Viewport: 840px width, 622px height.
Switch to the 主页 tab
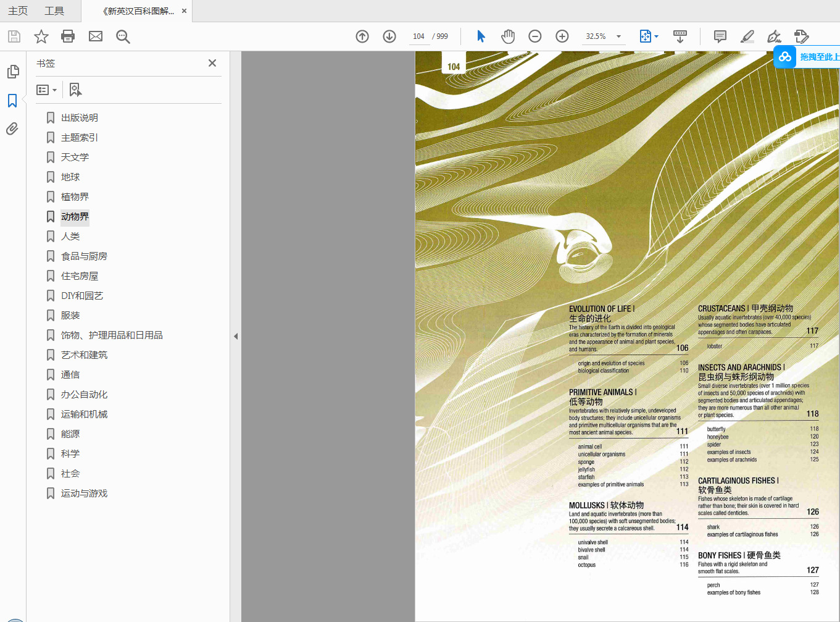[x=18, y=11]
